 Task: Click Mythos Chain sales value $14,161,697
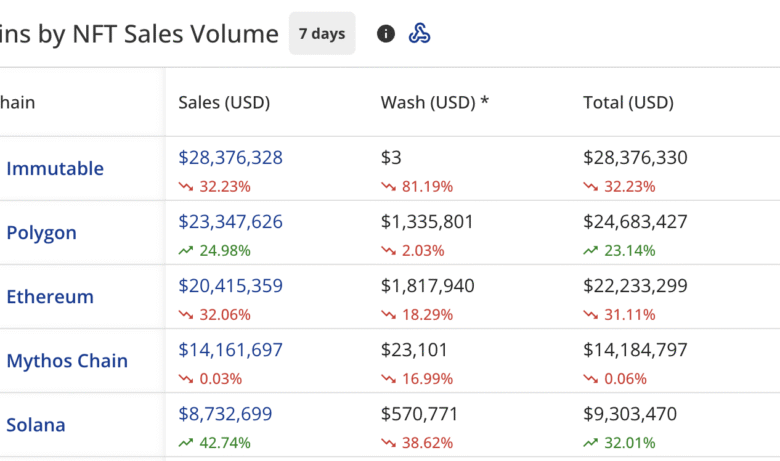[x=230, y=350]
